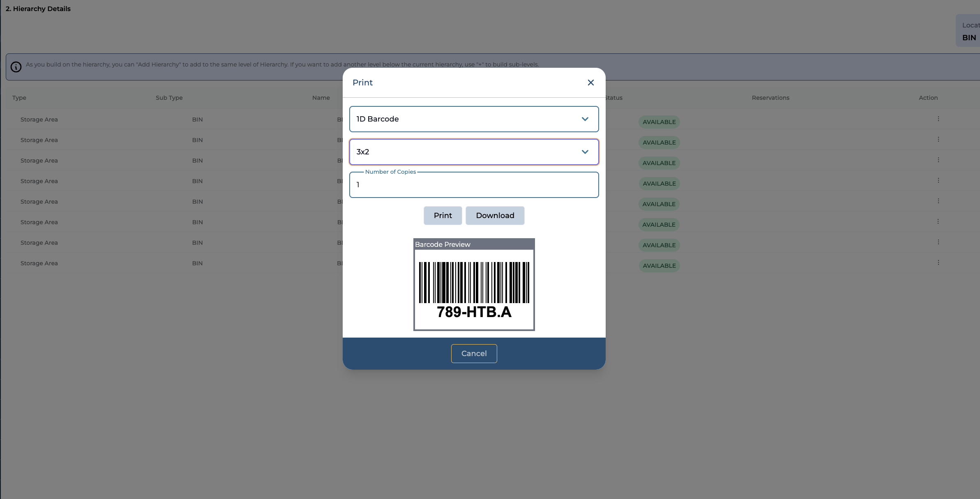Viewport: 980px width, 499px height.
Task: Download the barcode label
Action: 495,216
